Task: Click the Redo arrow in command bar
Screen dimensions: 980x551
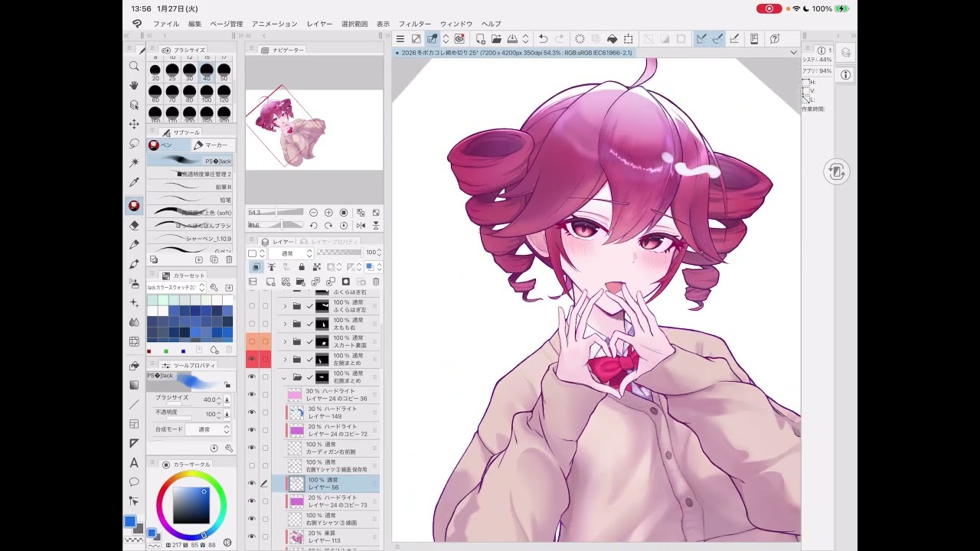Action: [x=560, y=39]
